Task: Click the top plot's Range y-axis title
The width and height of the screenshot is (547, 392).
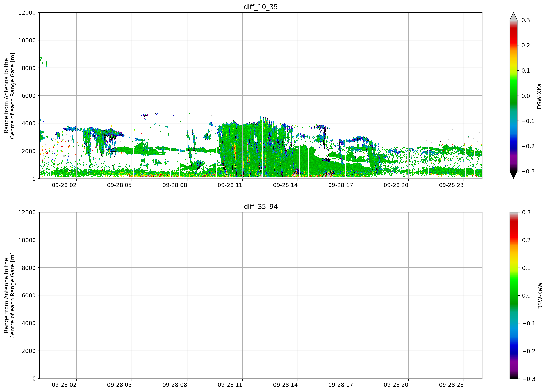Action: 9,96
